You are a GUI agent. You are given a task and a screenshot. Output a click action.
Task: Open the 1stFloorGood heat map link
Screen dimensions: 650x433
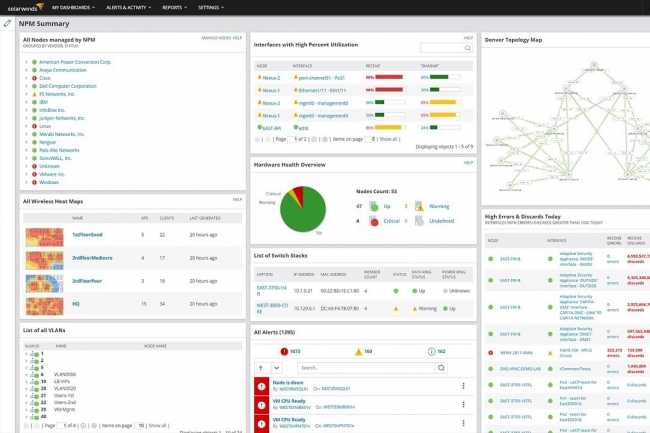tap(86, 234)
